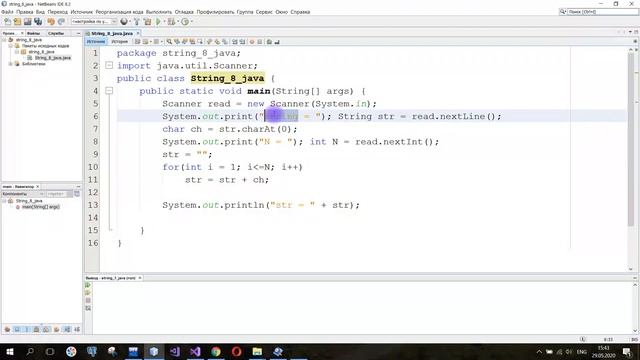Open Visual Studio from the taskbar
The width and height of the screenshot is (640, 360).
pos(195,351)
